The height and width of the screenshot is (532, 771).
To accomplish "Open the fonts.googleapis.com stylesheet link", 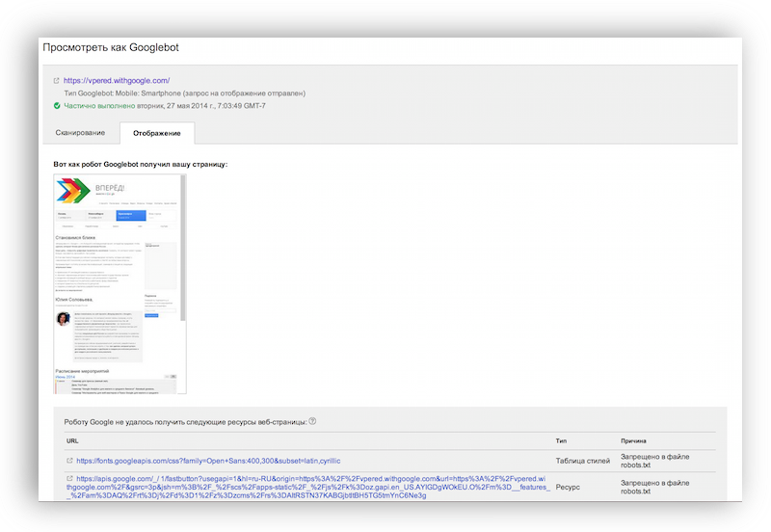I will pyautogui.click(x=208, y=461).
